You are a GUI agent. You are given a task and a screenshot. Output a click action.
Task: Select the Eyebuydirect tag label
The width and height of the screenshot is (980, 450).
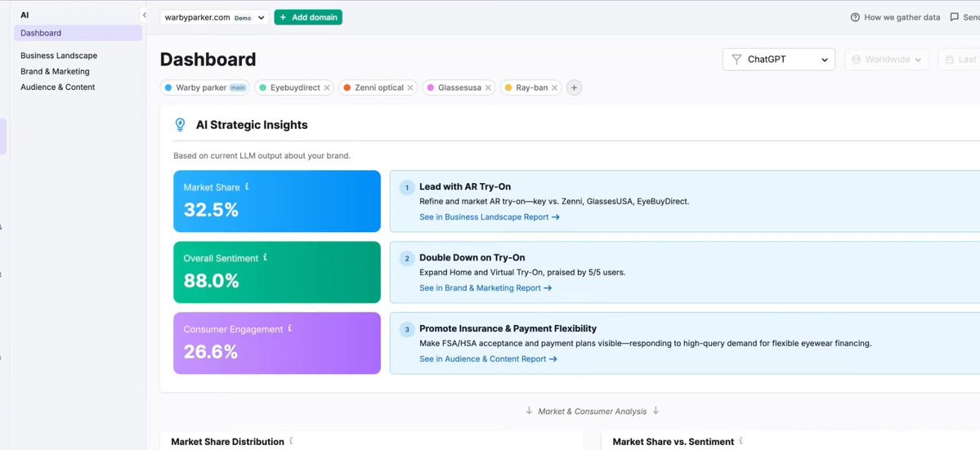(x=295, y=88)
